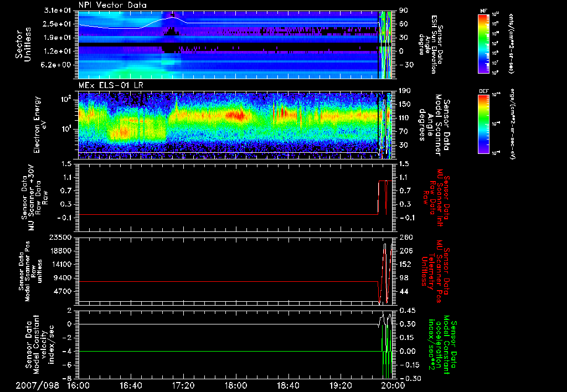This screenshot has height=392, width=567.
Task: Click the green 'Model Constant acceleration' label
Action: click(x=442, y=345)
